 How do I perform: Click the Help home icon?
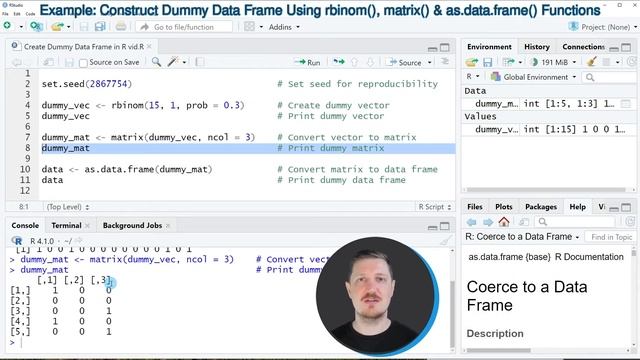click(x=504, y=222)
